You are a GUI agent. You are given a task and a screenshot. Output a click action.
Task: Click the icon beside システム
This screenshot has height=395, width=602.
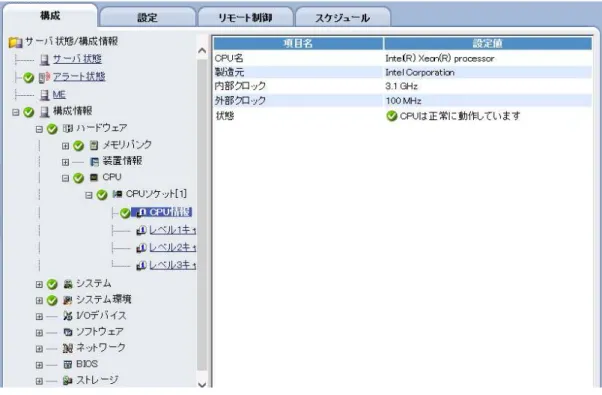[68, 284]
